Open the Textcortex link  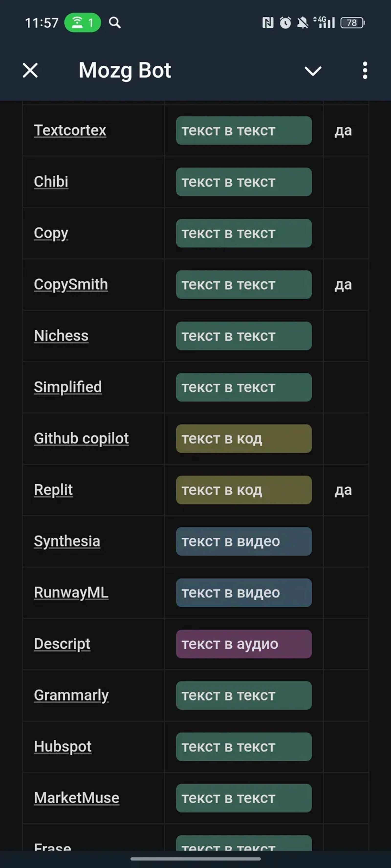coord(70,130)
